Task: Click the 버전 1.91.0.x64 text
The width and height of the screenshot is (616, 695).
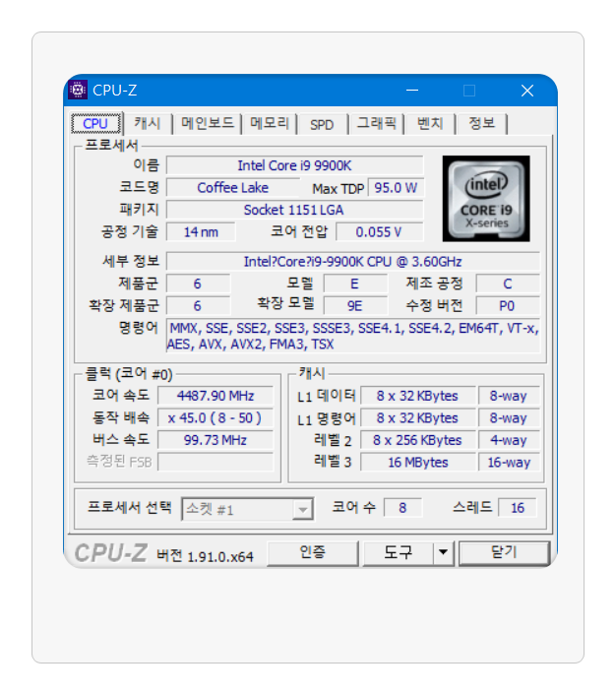Action: coord(206,556)
